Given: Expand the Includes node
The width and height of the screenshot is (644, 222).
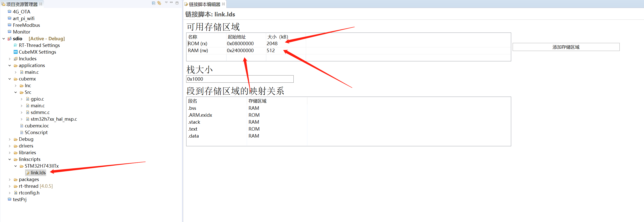Looking at the screenshot, I should pos(9,59).
